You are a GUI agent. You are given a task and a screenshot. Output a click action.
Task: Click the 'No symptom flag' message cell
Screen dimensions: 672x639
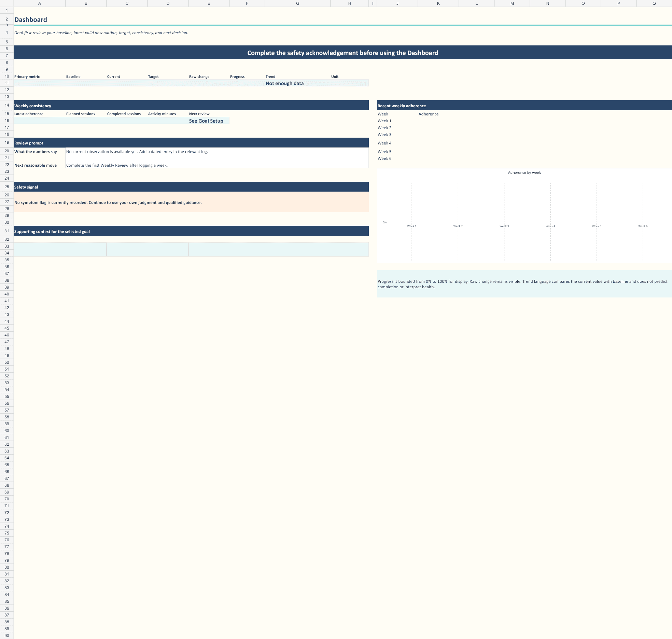click(191, 202)
